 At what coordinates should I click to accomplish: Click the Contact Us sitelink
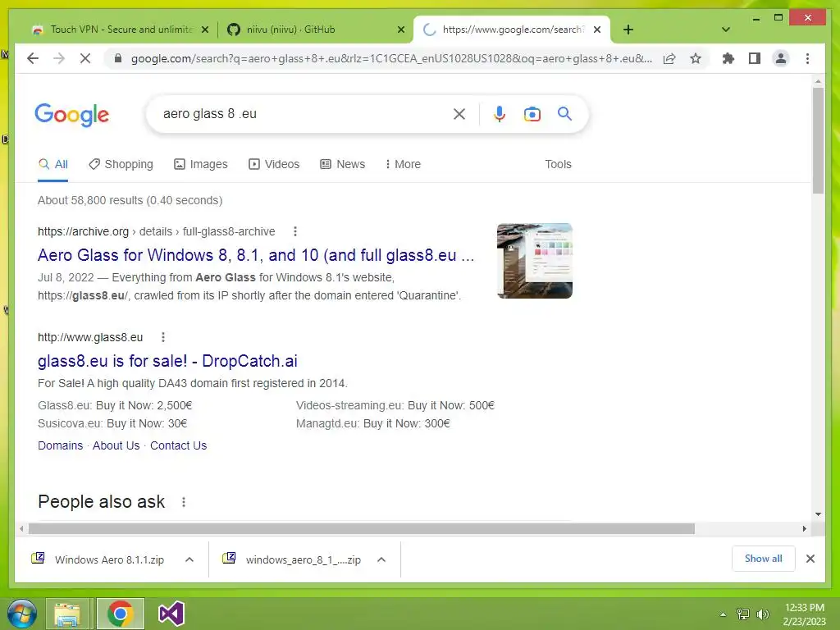pos(178,445)
